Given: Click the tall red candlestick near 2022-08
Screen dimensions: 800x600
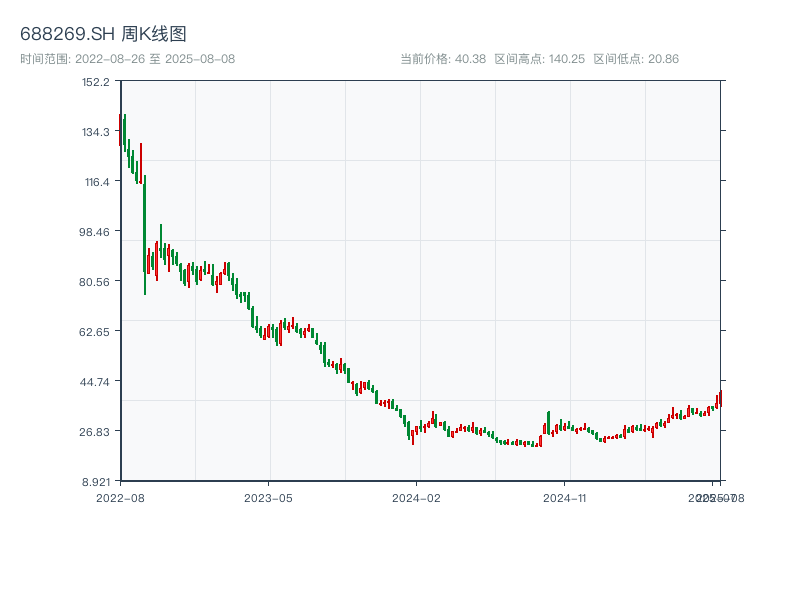Looking at the screenshot, I should click(x=141, y=162).
